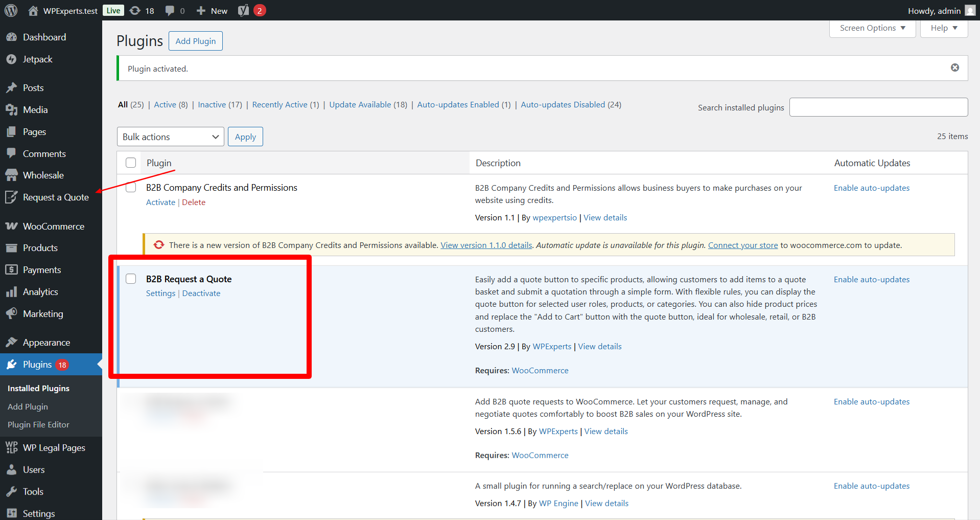Open the Appearance sidebar icon

tap(12, 342)
